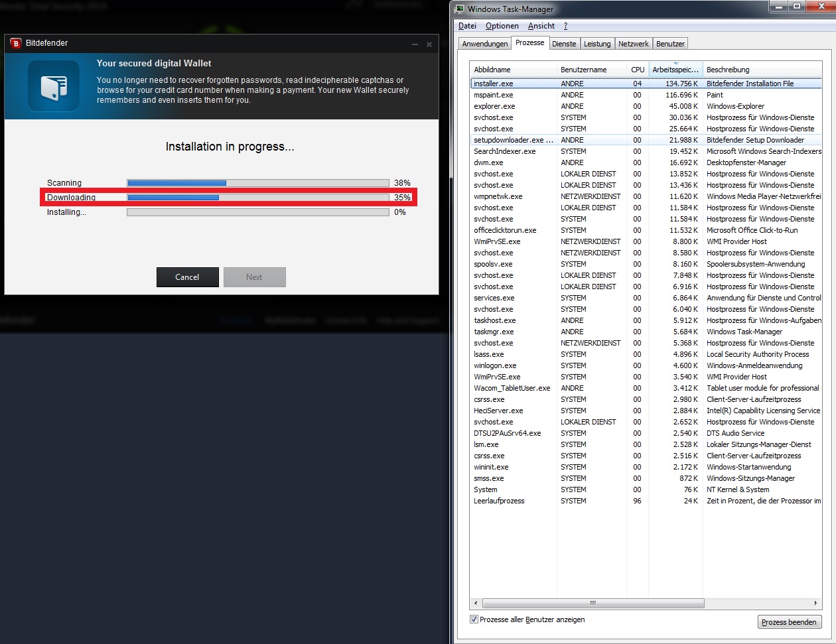Sort by Benutzername column header
This screenshot has height=644, width=836.
click(592, 70)
